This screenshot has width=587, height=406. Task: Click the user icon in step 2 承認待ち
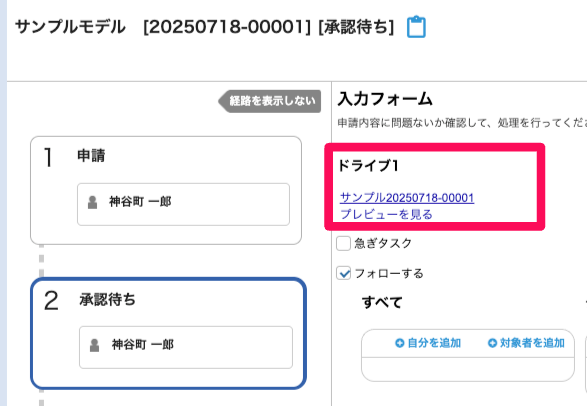click(95, 345)
